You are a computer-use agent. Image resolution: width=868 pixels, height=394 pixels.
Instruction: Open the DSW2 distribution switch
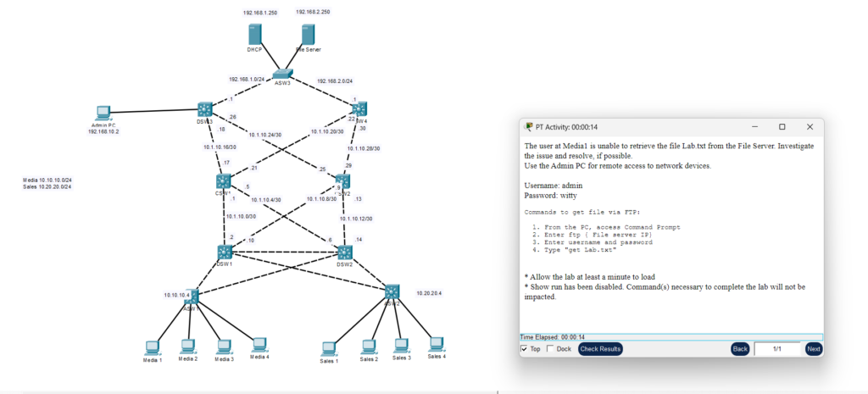(x=345, y=252)
